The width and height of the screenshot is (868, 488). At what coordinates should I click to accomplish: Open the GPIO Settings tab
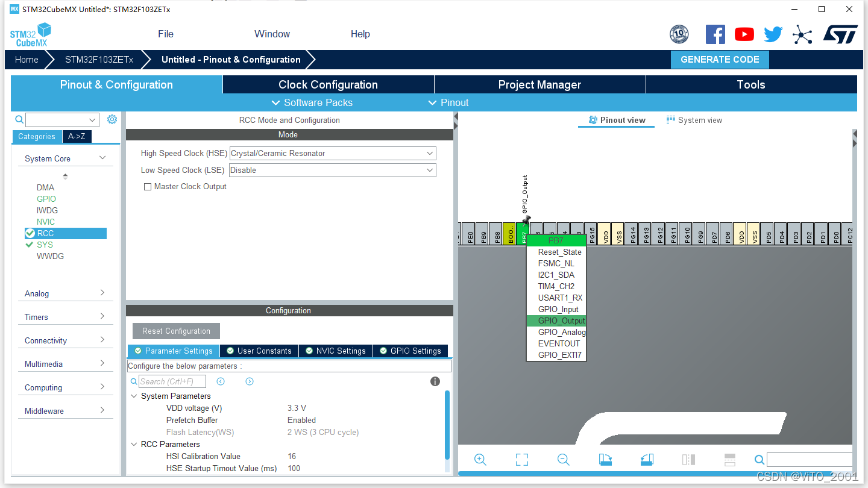click(x=410, y=351)
